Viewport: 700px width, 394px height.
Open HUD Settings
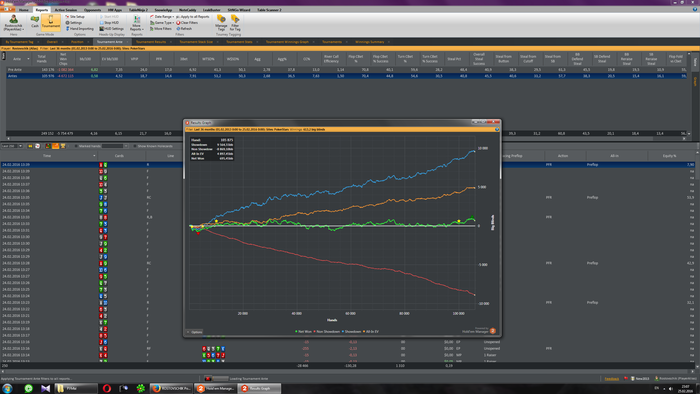111,29
